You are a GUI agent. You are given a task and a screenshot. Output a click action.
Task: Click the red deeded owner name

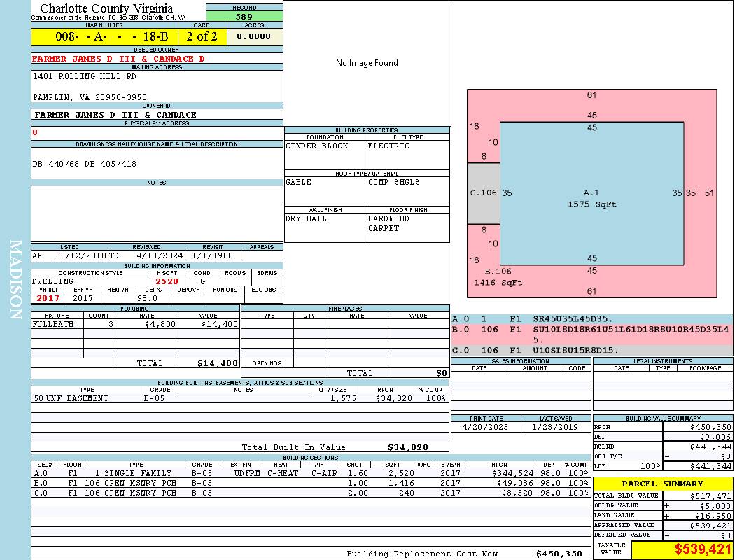tap(118, 59)
